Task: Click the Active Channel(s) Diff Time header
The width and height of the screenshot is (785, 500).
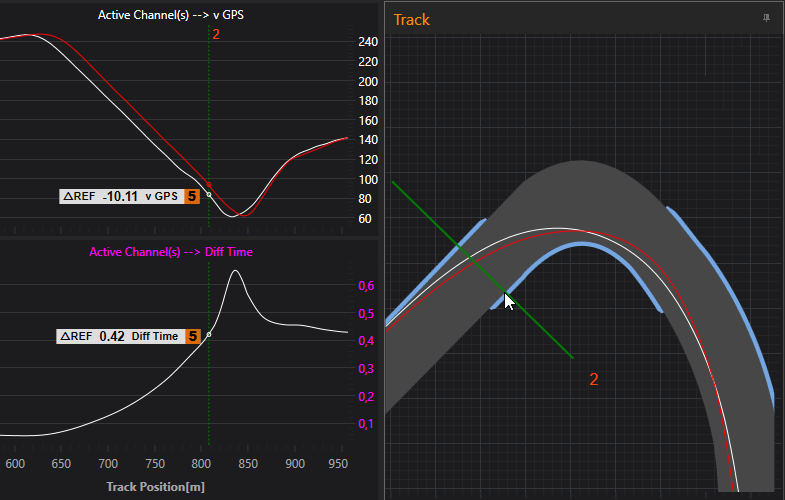Action: coord(171,252)
